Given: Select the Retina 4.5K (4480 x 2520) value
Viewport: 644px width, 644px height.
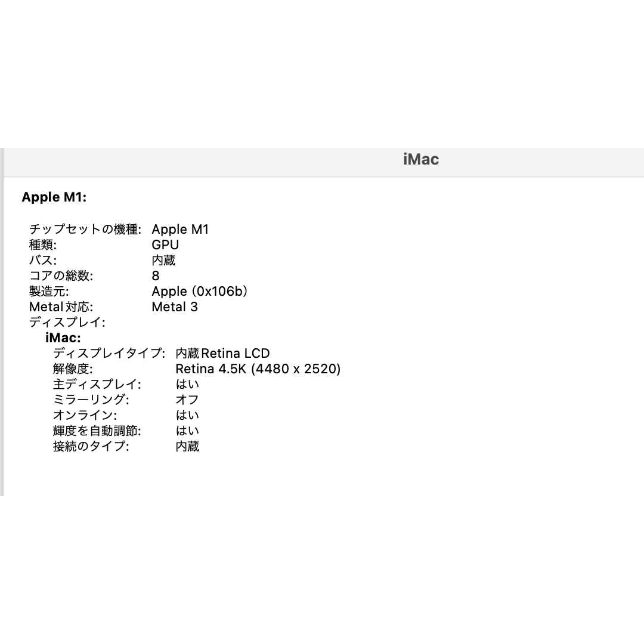Looking at the screenshot, I should point(258,369).
